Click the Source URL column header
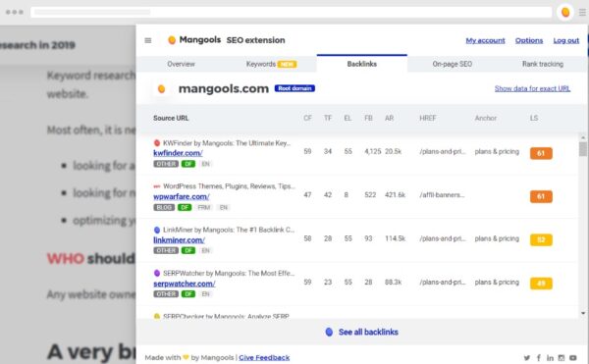 pos(171,118)
